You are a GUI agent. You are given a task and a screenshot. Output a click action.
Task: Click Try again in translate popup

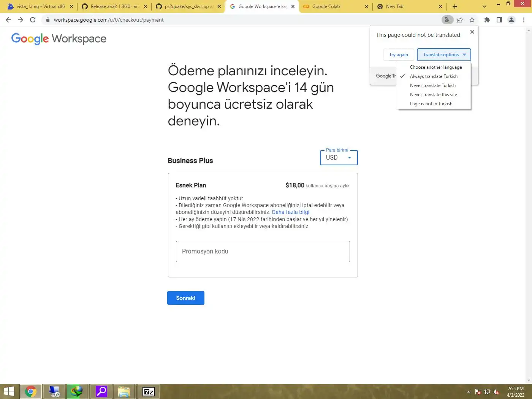pos(399,55)
